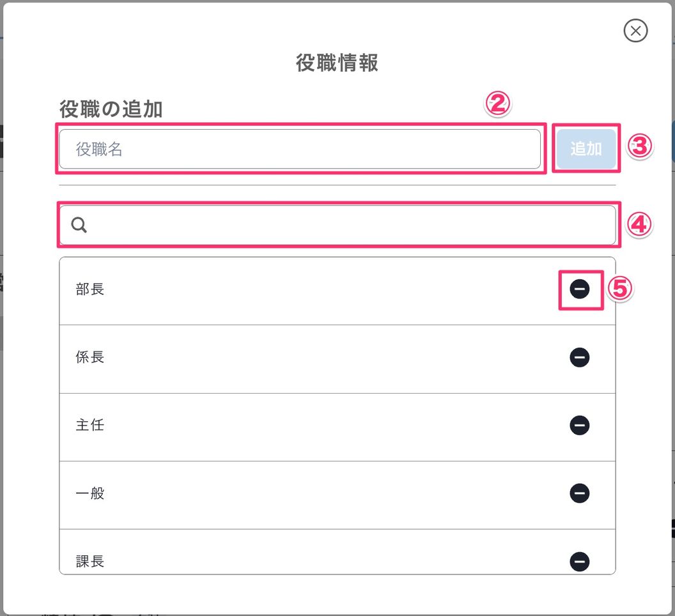Click into the position search box
Image resolution: width=675 pixels, height=616 pixels.
click(x=337, y=225)
